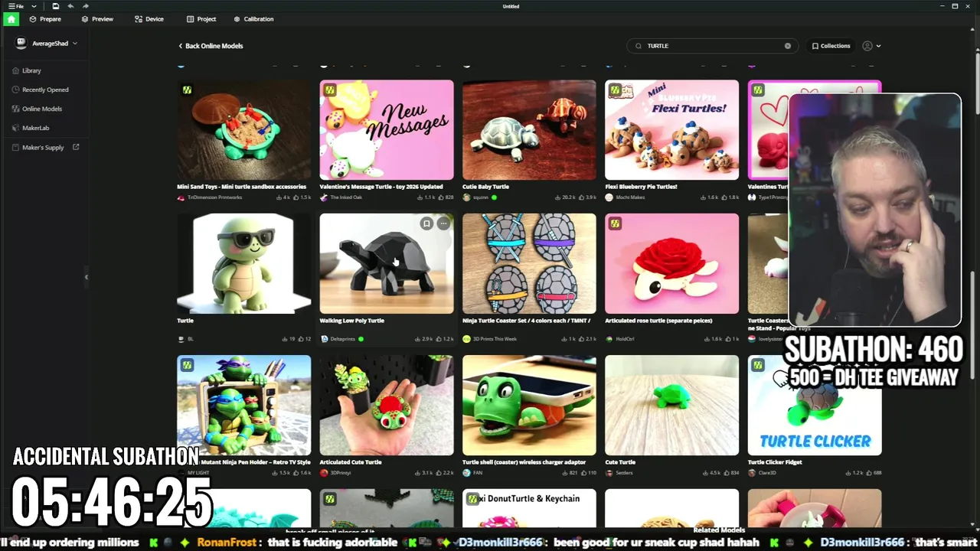The width and height of the screenshot is (980, 551).
Task: Click the Save project icon
Action: tap(55, 6)
